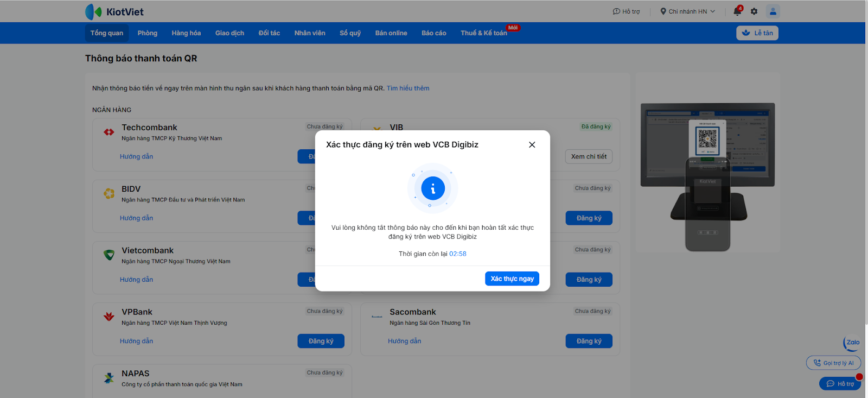The height and width of the screenshot is (398, 868).
Task: Click the VIB Đã đăng ký status
Action: 596,127
